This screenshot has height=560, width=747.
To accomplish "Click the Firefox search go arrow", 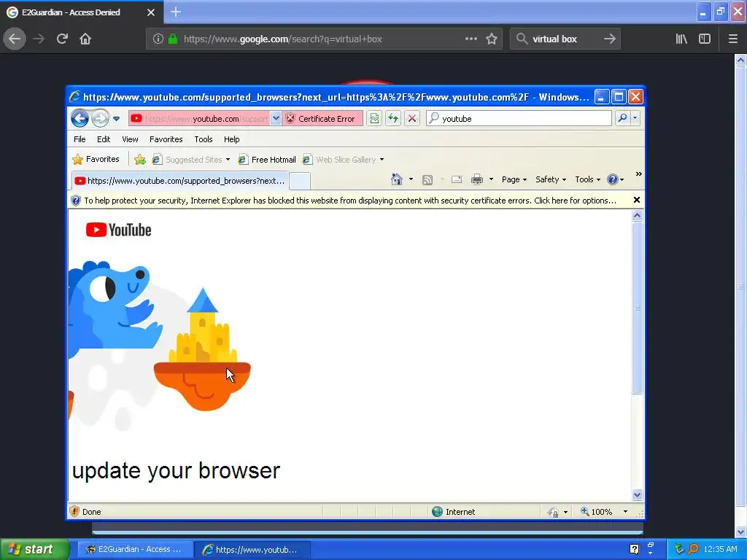I will pos(610,39).
